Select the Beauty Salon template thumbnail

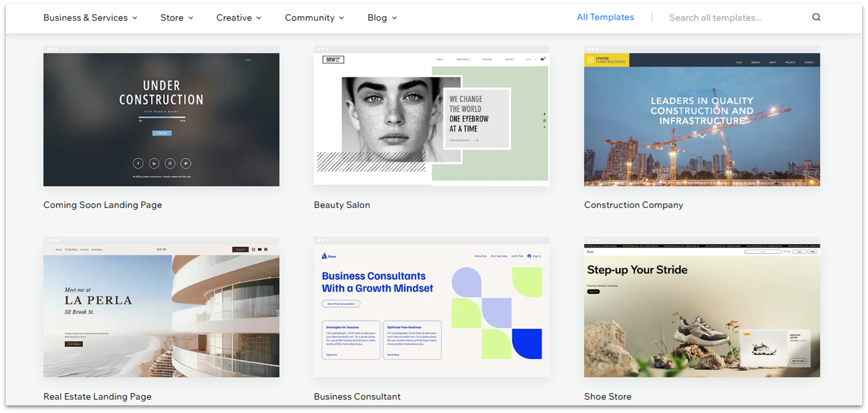pos(432,119)
